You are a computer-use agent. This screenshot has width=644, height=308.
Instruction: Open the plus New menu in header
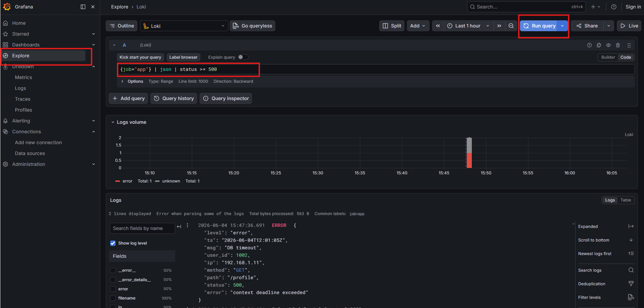(596, 7)
